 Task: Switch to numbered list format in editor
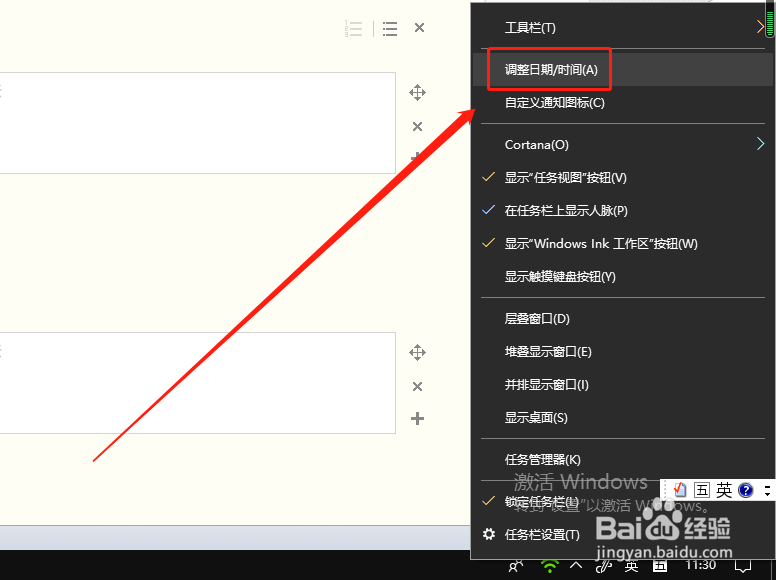pyautogui.click(x=353, y=29)
